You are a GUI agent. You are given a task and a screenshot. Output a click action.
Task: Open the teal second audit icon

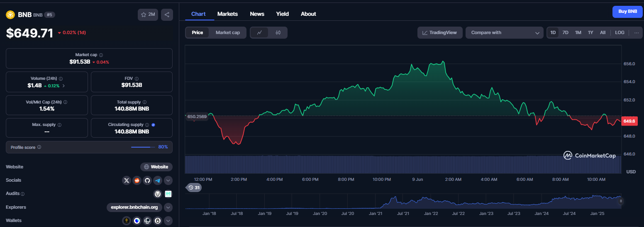point(168,194)
